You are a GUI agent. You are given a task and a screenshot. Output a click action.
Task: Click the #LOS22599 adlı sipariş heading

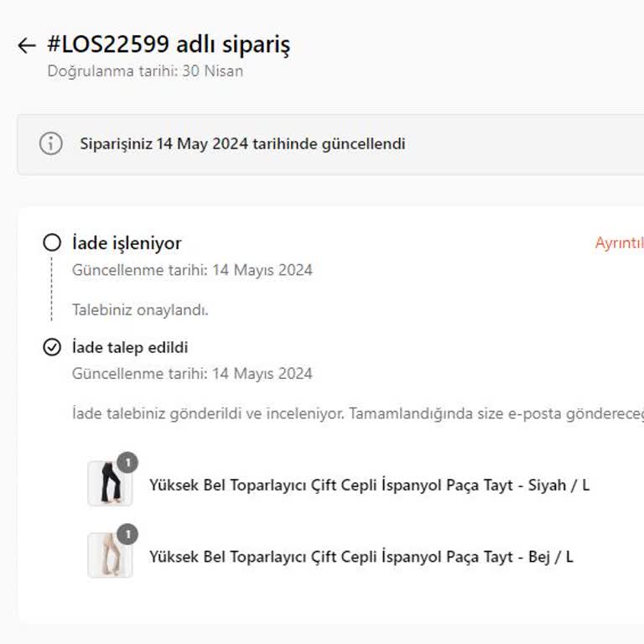coord(169,44)
